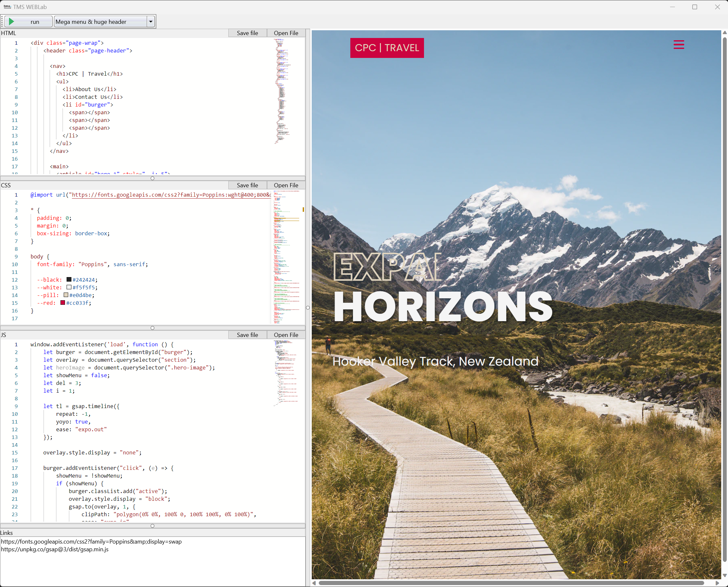728x587 pixels.
Task: Open the Mega menu & huge header dropdown arrow
Action: 151,22
